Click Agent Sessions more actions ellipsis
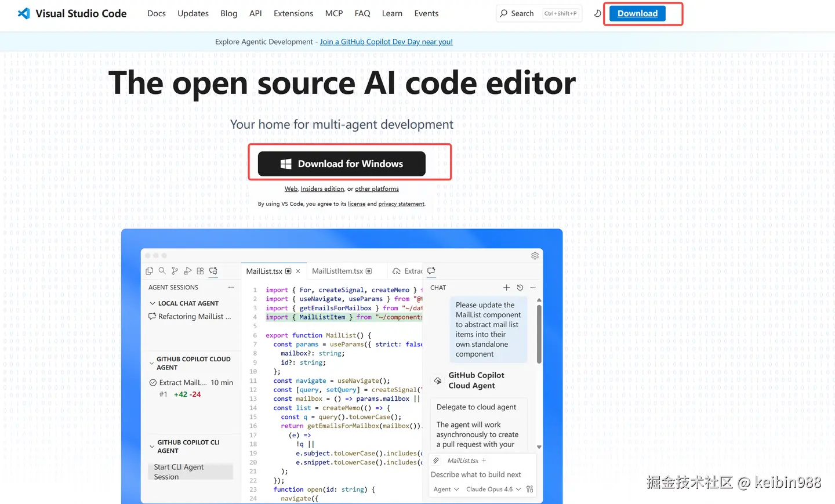 point(231,288)
